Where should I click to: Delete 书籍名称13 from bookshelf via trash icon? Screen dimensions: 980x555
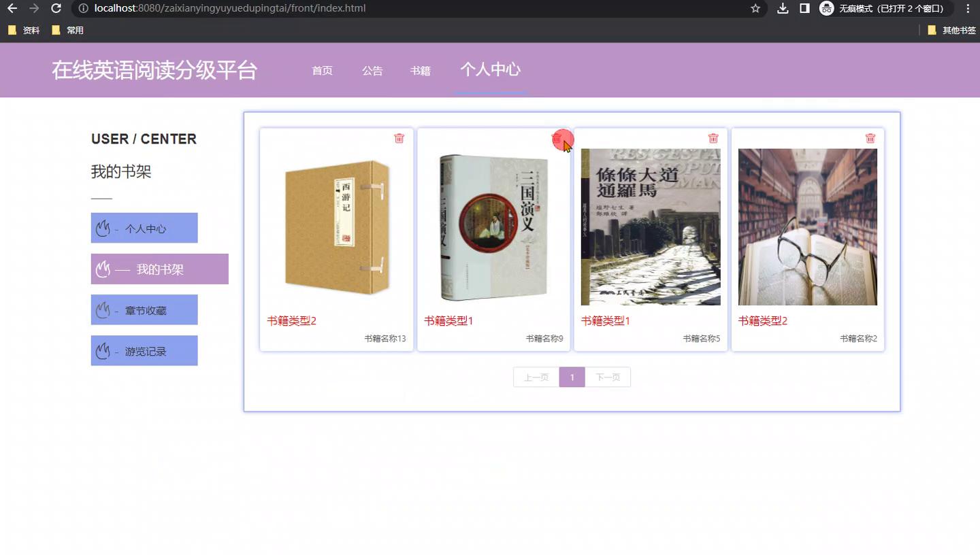[399, 138]
